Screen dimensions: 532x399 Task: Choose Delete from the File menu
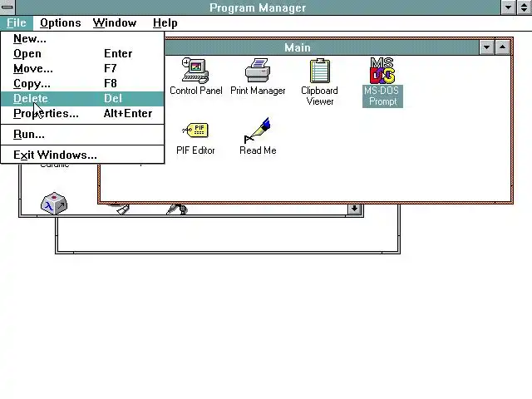click(x=82, y=98)
